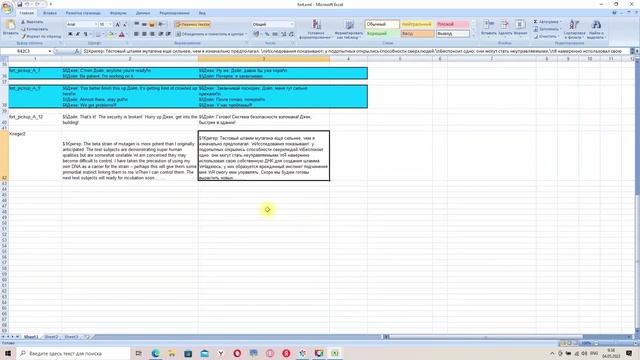Align cell text right

(152, 34)
